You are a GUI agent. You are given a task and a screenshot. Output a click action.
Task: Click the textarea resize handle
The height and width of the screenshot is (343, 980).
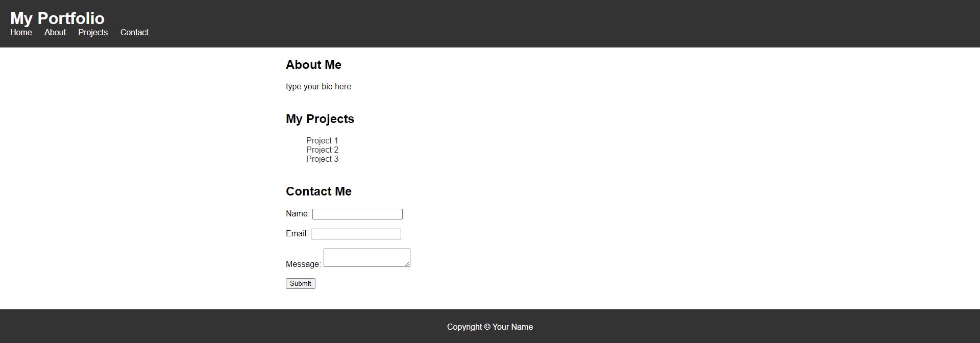[x=408, y=264]
